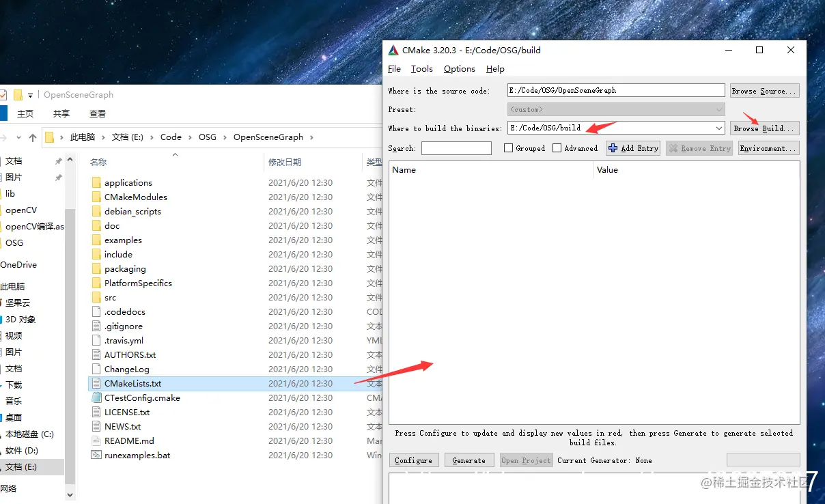The image size is (825, 504).
Task: Click the new folder icon in Explorer's title bar
Action: click(x=18, y=95)
